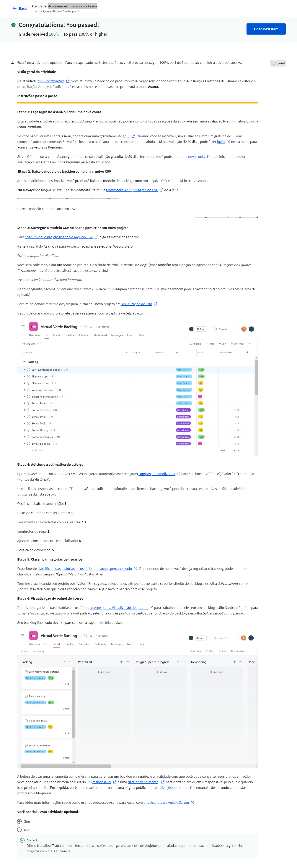This screenshot has height=868, width=297.
Task: Open external-link icon after 'aqui'
Action: tap(133, 136)
